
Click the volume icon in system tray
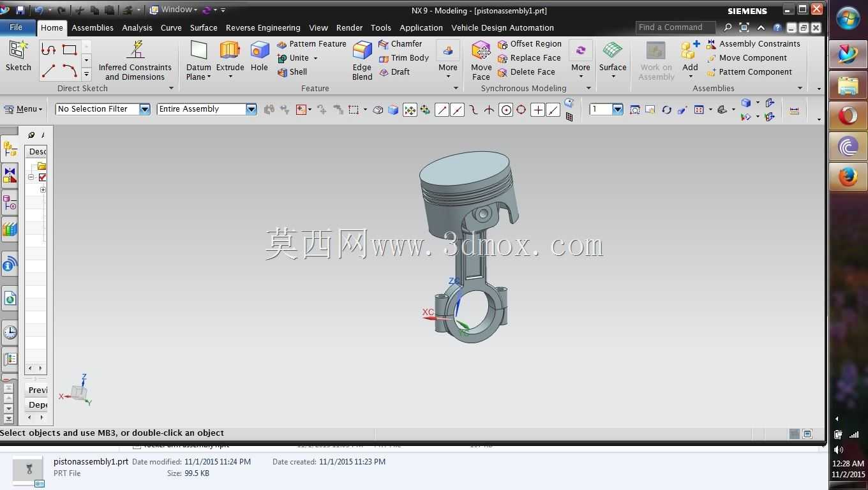coord(838,450)
